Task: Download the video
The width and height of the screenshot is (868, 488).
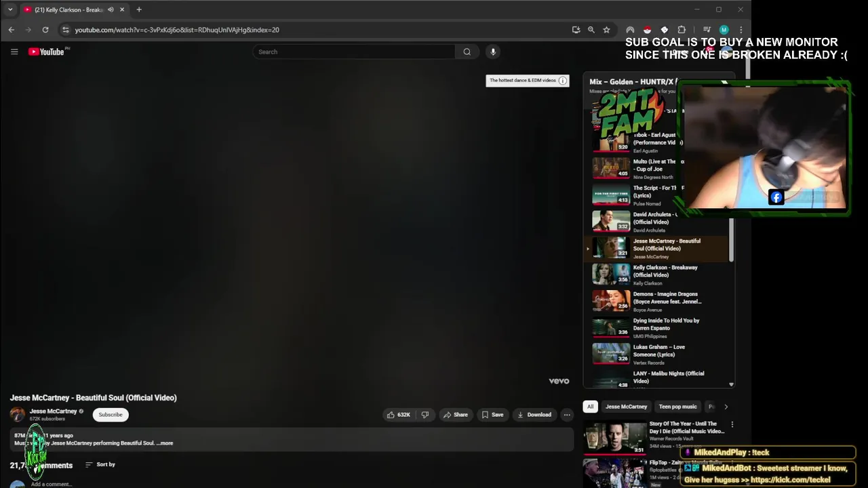Action: tap(534, 415)
